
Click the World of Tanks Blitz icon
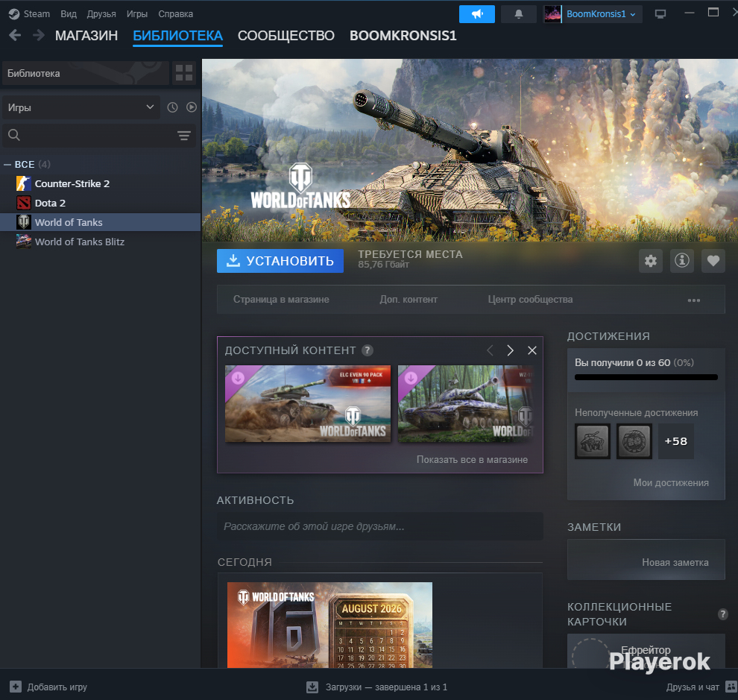click(x=24, y=242)
